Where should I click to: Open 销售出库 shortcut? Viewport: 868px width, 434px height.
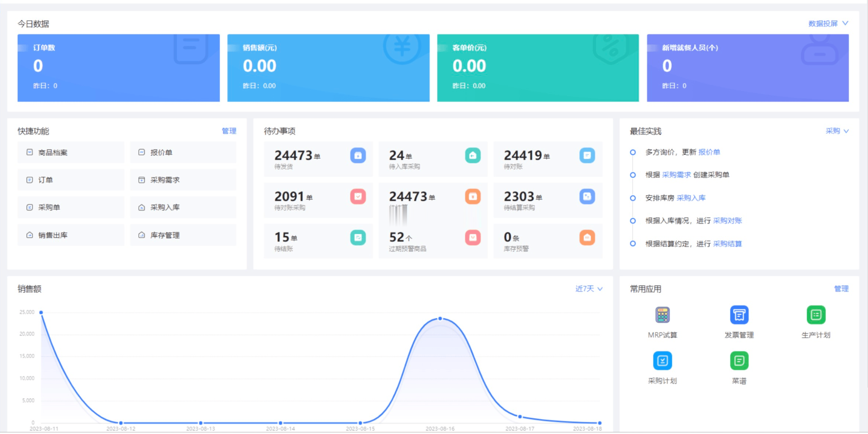[x=71, y=235]
